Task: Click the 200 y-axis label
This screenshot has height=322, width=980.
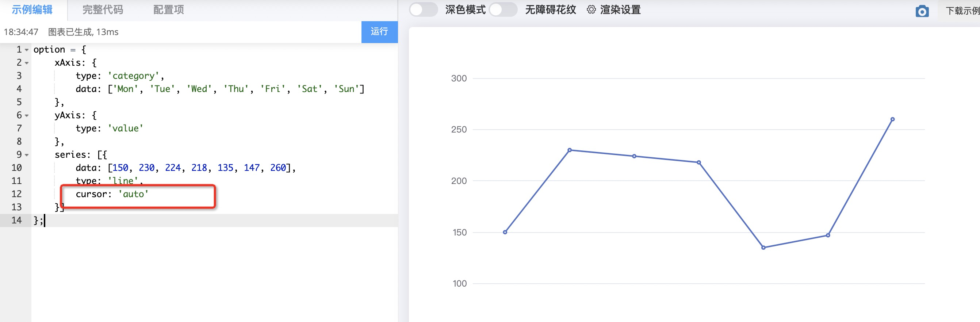Action: 459,181
